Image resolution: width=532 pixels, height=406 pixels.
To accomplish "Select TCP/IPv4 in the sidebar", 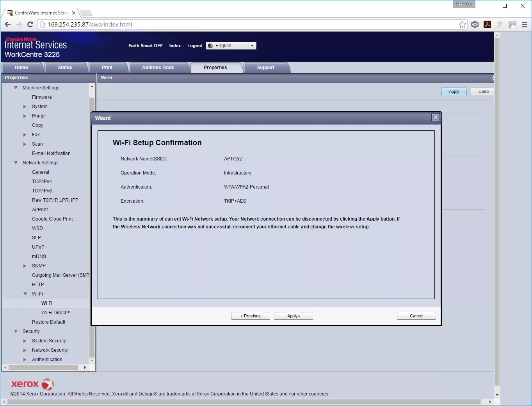I will [x=42, y=182].
